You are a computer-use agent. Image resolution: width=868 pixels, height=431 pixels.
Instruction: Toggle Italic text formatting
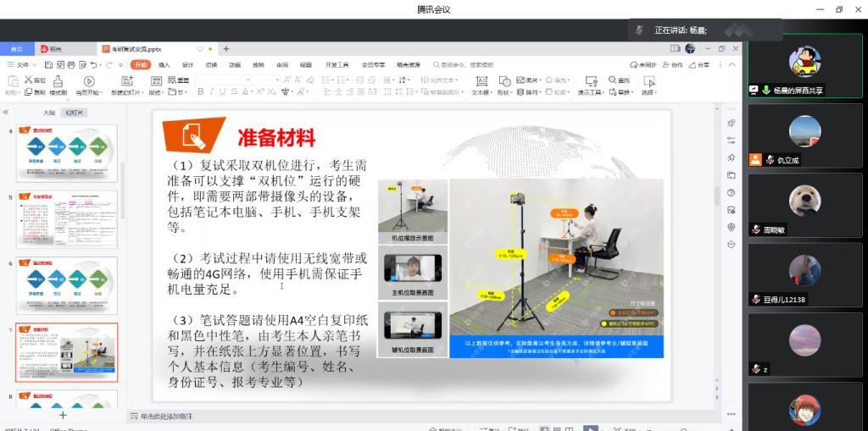point(212,91)
